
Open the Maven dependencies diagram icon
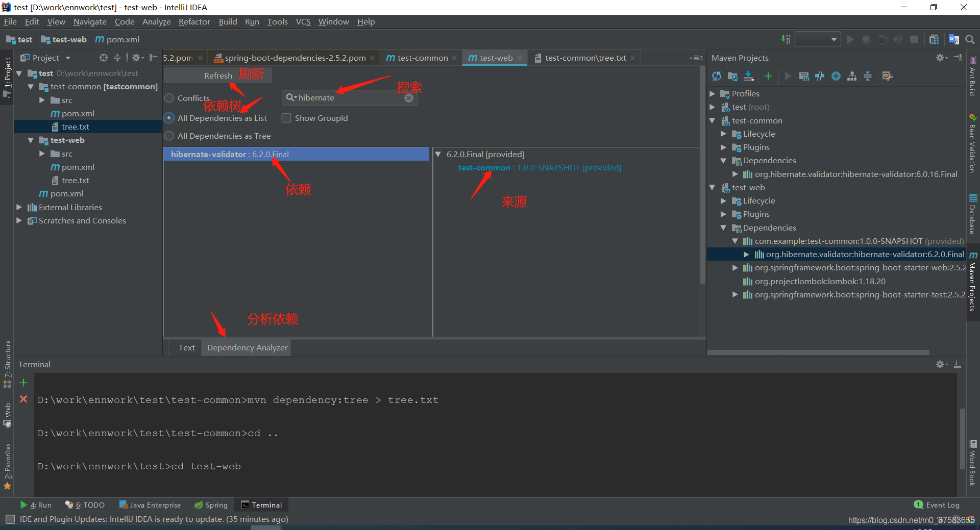click(x=852, y=76)
